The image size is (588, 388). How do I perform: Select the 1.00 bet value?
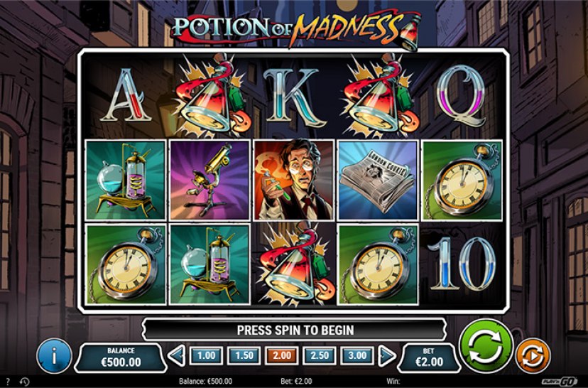pos(206,355)
